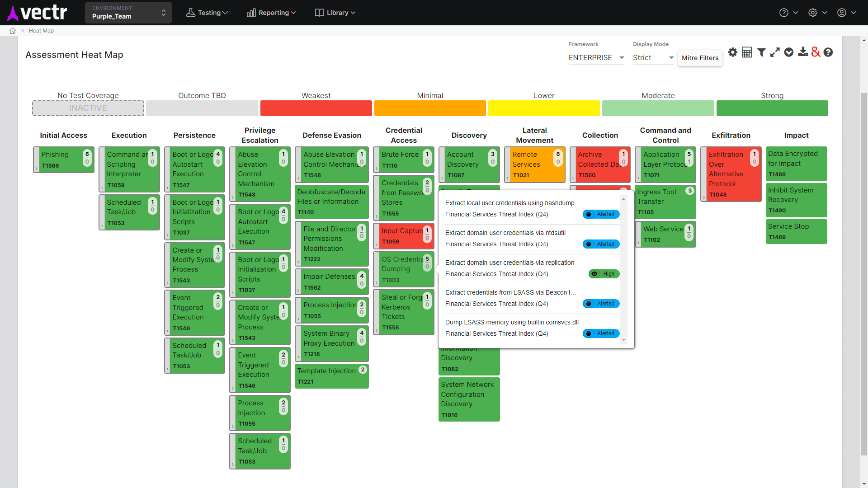Open the Library menu
868x488 pixels.
335,13
